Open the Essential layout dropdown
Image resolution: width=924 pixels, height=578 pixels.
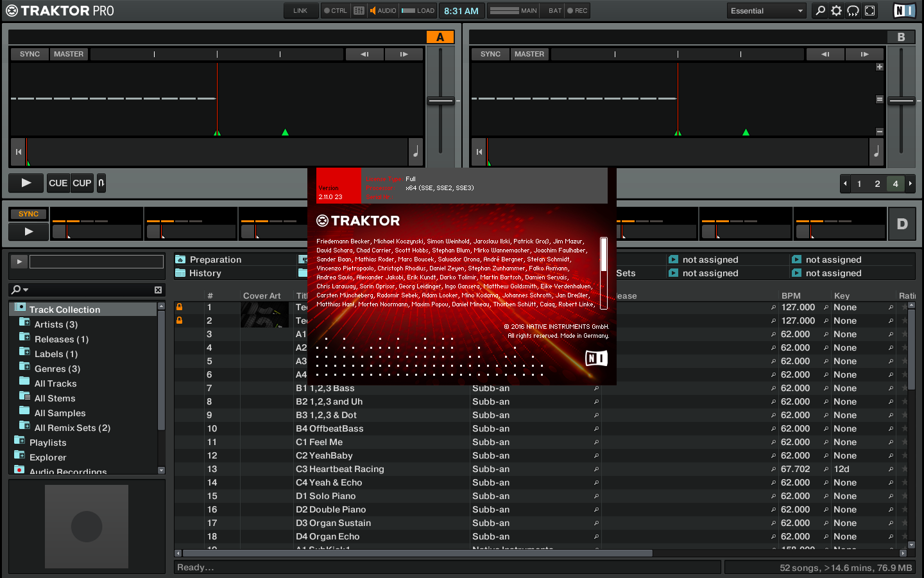click(766, 11)
